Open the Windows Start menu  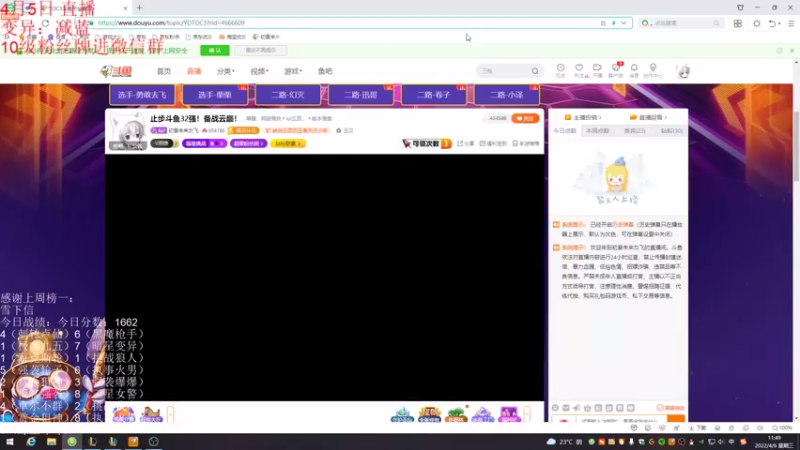10,442
